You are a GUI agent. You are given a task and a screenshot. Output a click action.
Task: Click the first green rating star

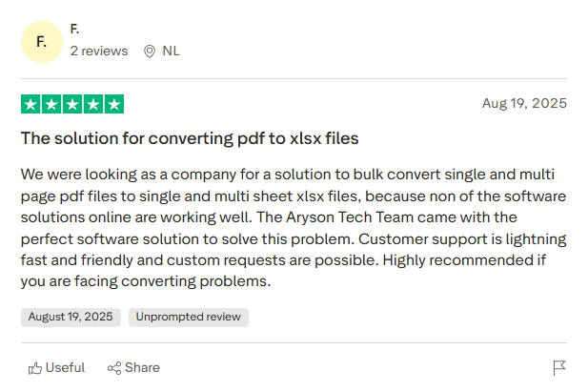pos(30,104)
